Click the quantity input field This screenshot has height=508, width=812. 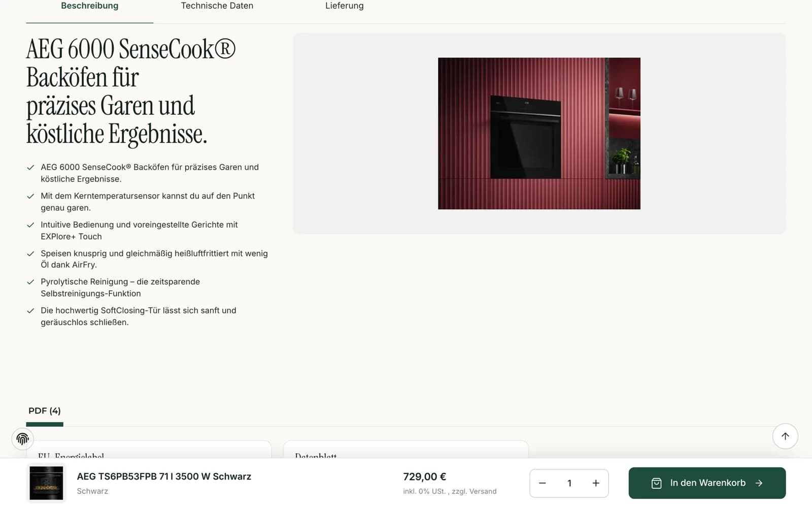coord(569,483)
